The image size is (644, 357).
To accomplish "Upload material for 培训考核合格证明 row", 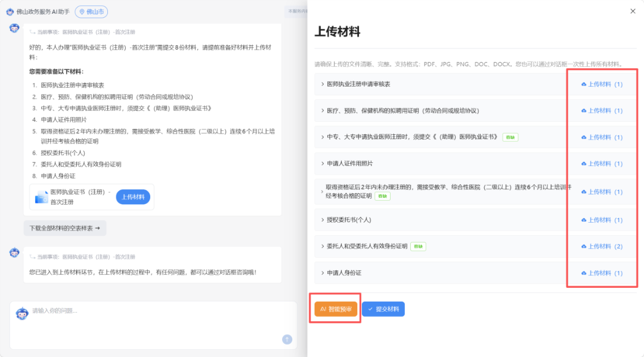I will pos(602,192).
